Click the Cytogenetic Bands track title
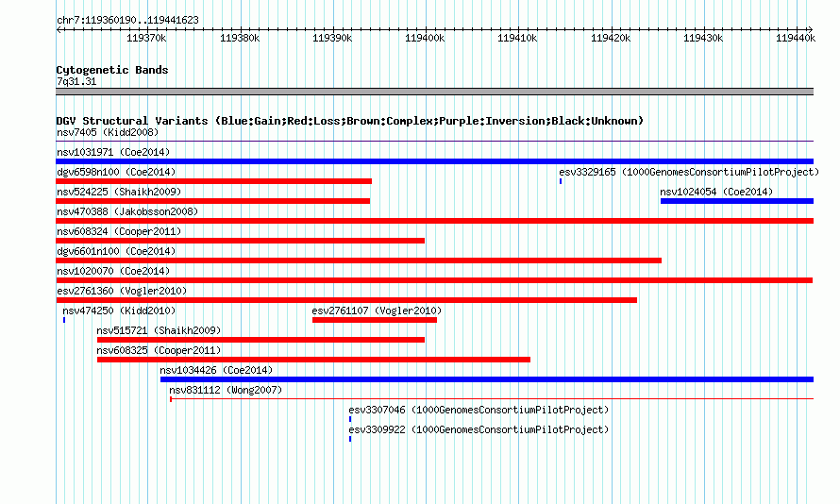This screenshot has height=504, width=840. click(x=112, y=70)
